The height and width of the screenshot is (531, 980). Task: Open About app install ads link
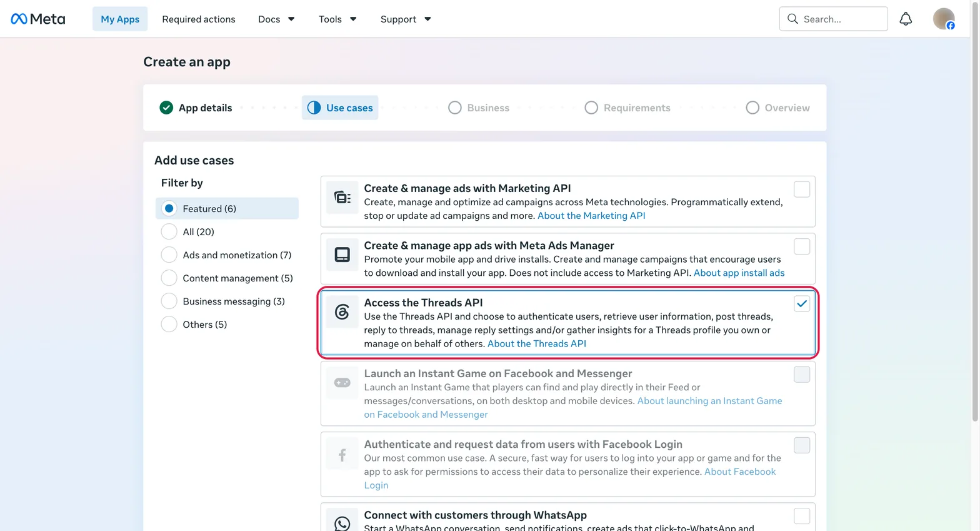point(739,273)
